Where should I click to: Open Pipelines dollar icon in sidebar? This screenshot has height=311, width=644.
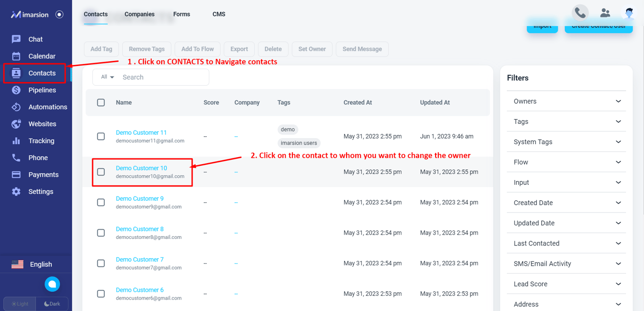pos(16,90)
